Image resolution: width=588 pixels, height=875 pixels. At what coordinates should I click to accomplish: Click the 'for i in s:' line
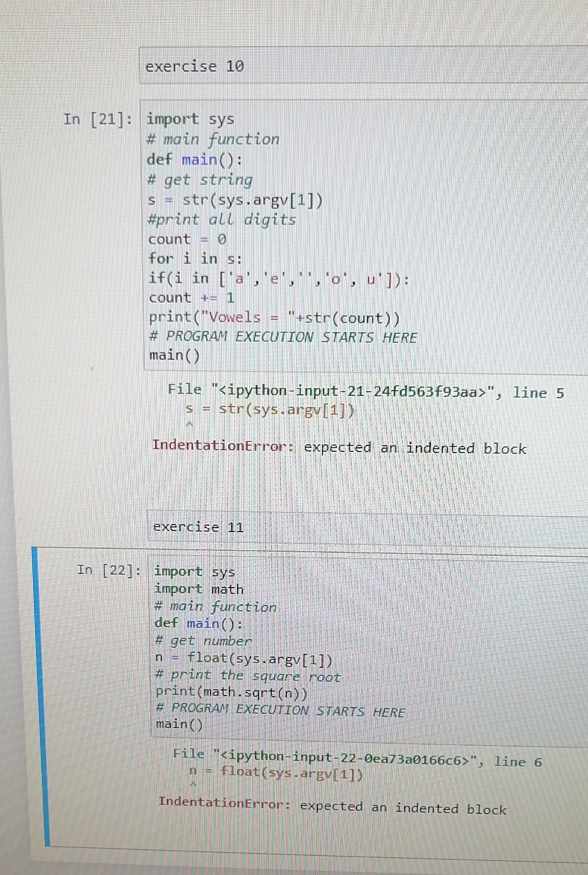pos(195,258)
